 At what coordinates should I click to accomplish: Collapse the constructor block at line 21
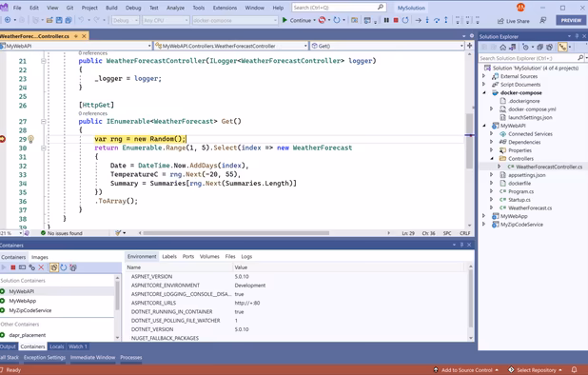pyautogui.click(x=43, y=61)
